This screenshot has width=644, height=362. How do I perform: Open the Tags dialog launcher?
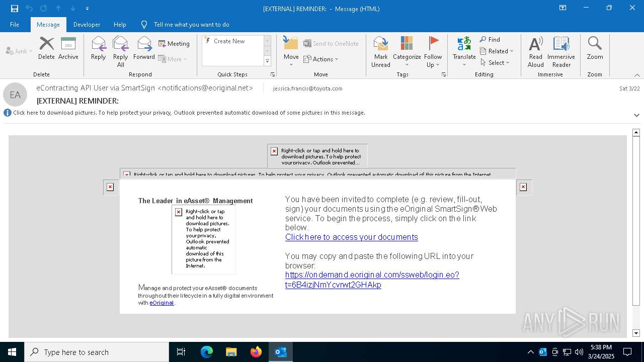(x=444, y=74)
